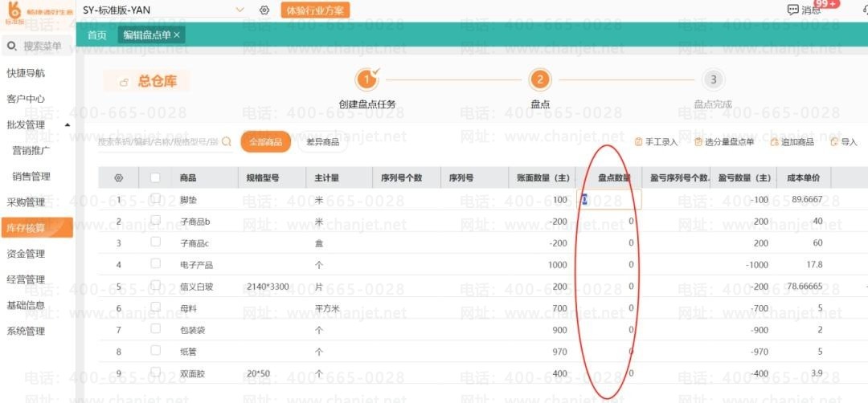Click step 3 盘点完成 circle
The image size is (868, 403).
[713, 80]
